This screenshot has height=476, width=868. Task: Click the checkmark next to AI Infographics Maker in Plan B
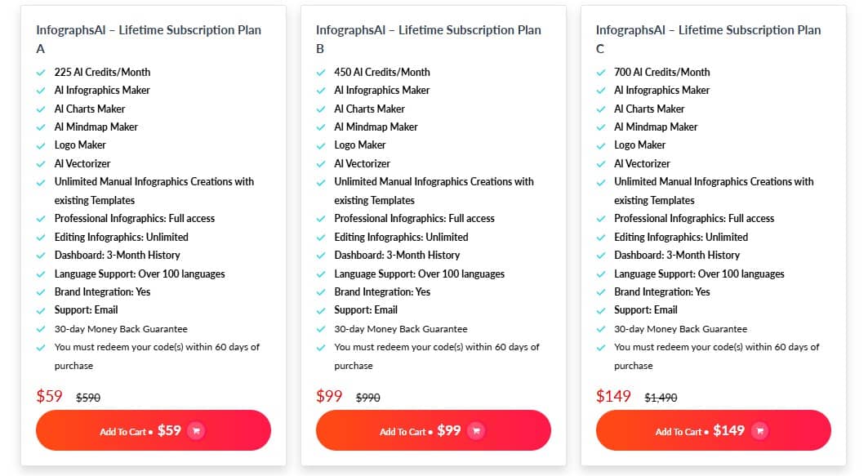[x=321, y=90]
